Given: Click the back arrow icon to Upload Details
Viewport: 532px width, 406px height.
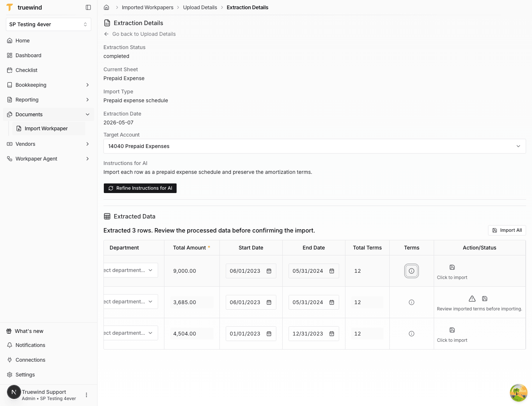Looking at the screenshot, I should [106, 34].
